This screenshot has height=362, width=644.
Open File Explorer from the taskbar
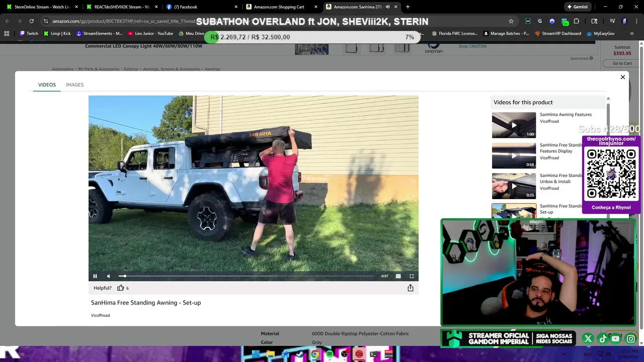pyautogui.click(x=270, y=354)
